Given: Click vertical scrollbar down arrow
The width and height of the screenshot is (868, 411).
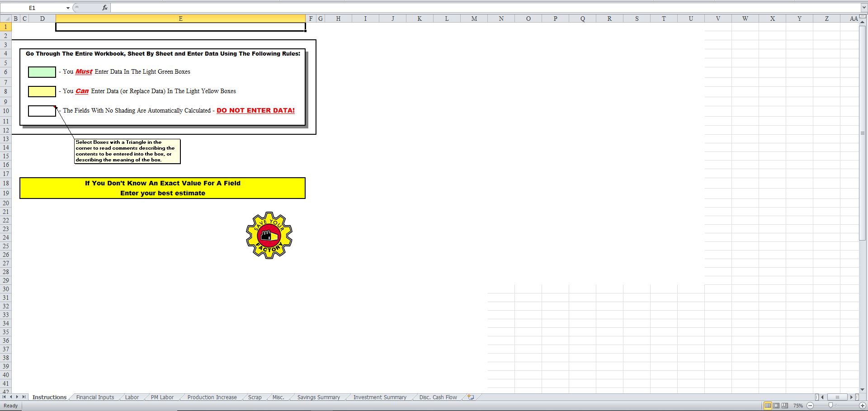Looking at the screenshot, I should tap(863, 389).
